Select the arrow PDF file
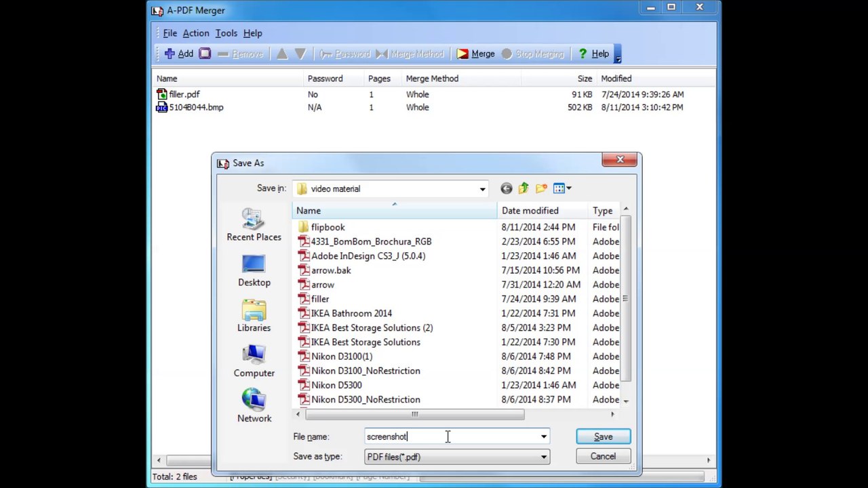868x488 pixels. [316, 285]
